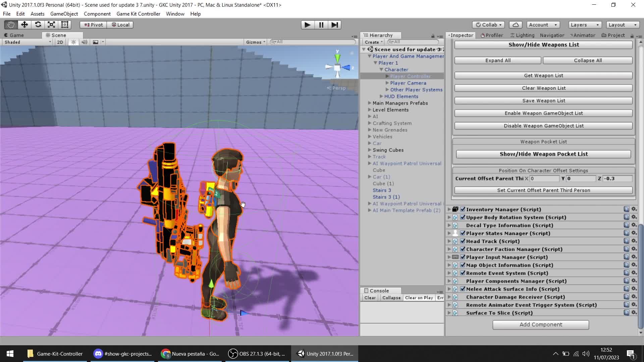The height and width of the screenshot is (362, 644).
Task: Toggle Melee Attack Surface Info checkbox
Action: click(463, 289)
